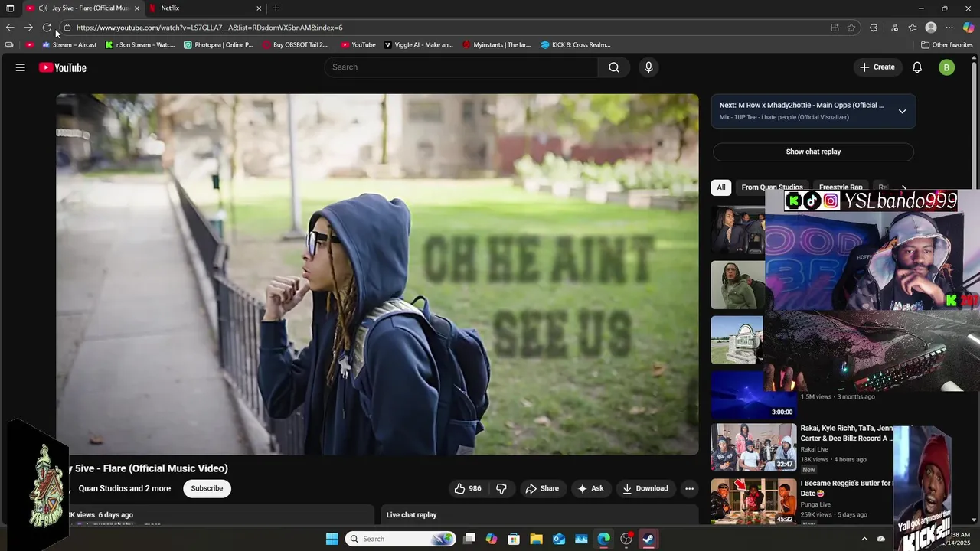Dislike the Flare music video
The width and height of the screenshot is (980, 551).
(501, 488)
